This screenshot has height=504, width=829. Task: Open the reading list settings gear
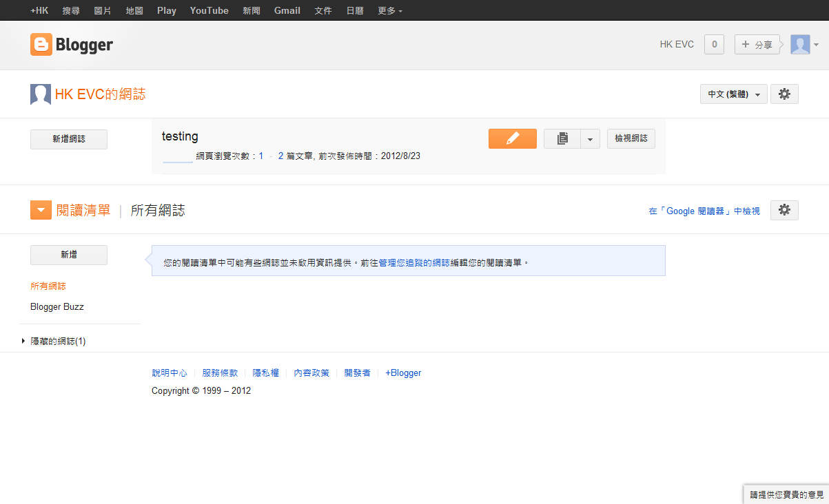click(x=784, y=210)
